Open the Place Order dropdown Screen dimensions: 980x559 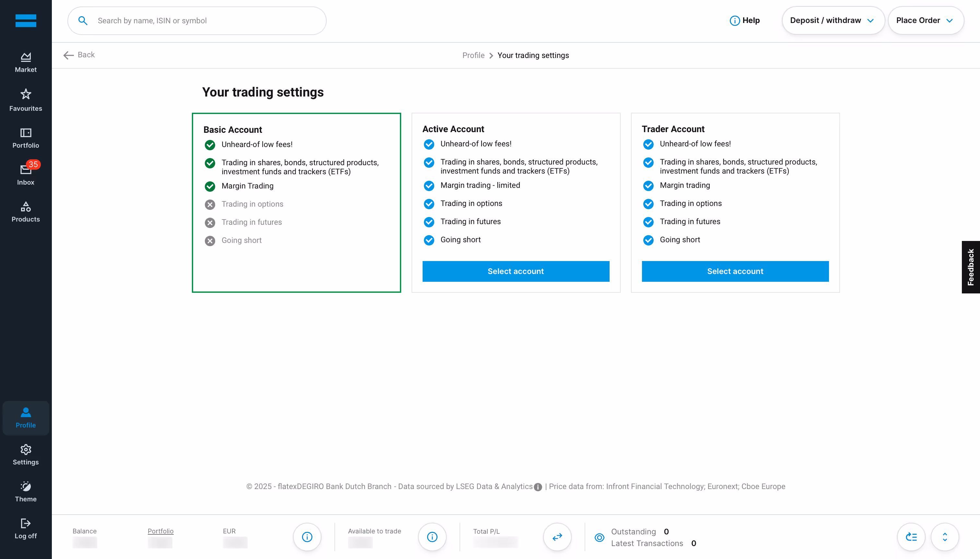(925, 20)
